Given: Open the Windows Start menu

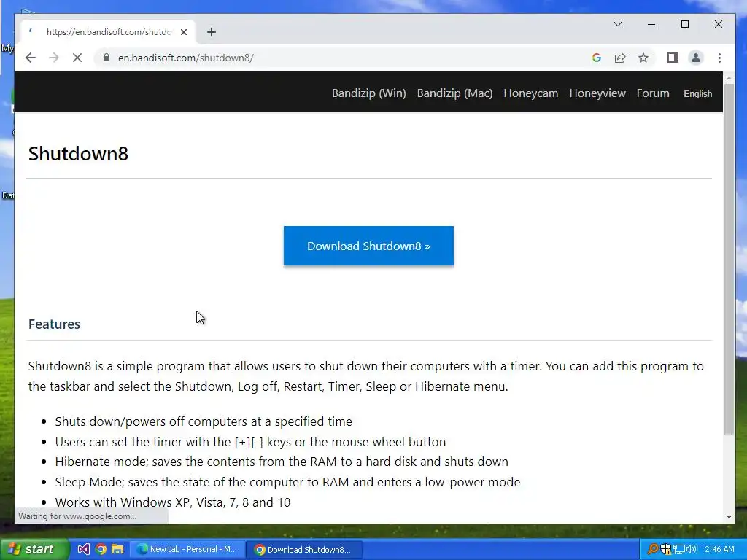Looking at the screenshot, I should (x=34, y=549).
